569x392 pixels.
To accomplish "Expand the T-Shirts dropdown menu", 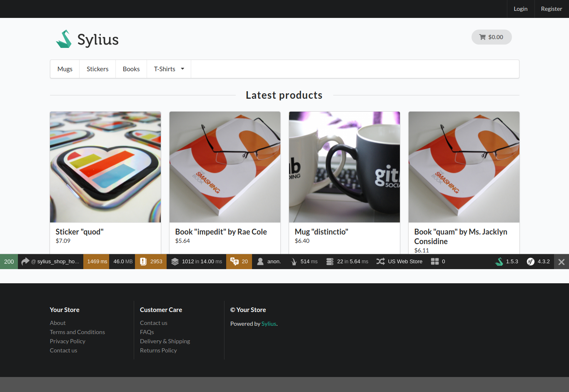I will pyautogui.click(x=169, y=69).
